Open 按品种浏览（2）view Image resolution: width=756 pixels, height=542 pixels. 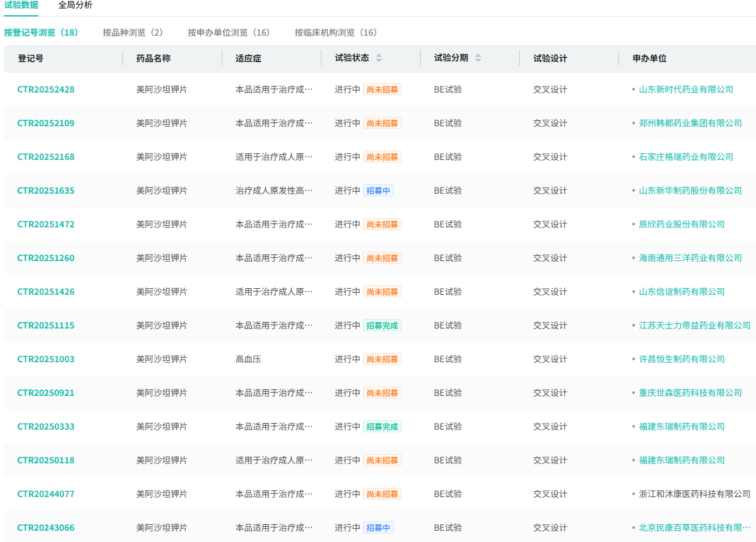coord(133,32)
